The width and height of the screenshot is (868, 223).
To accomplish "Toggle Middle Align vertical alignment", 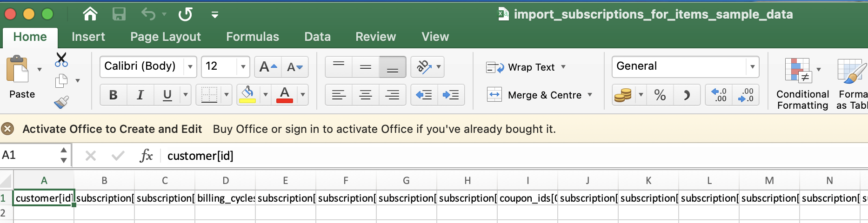I will (x=366, y=67).
